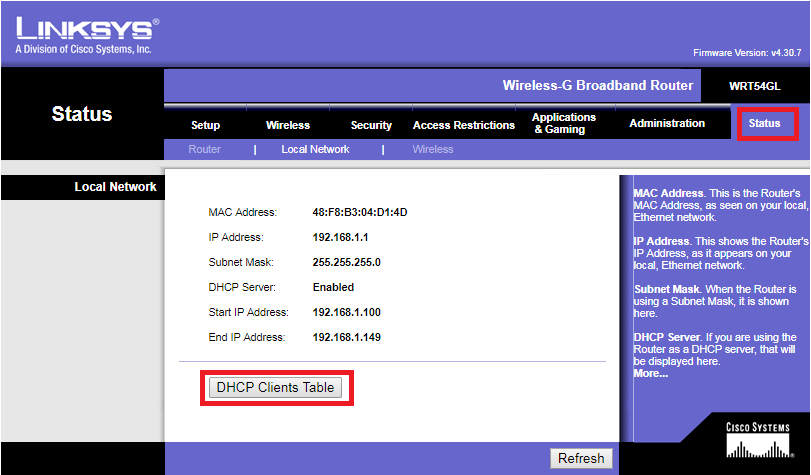
Task: Click the Linksys logo
Action: 87,35
